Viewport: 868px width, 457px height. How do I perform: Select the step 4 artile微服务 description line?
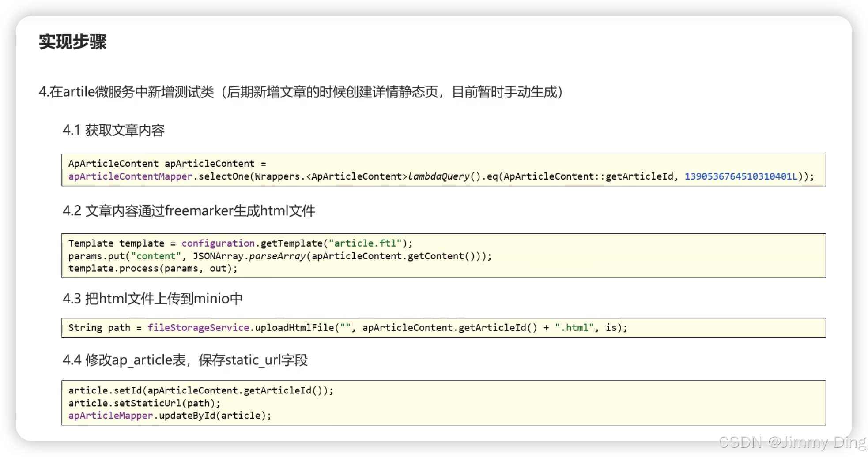301,92
